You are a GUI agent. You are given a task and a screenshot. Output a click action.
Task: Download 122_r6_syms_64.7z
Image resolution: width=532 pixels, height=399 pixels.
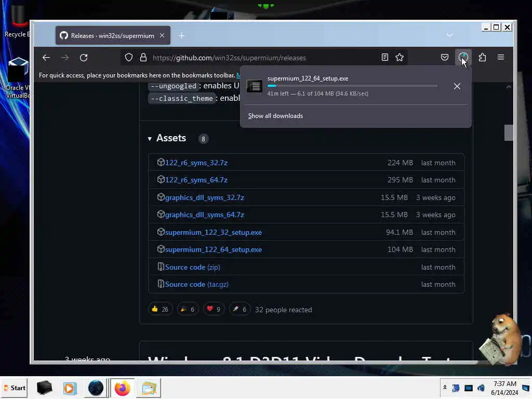(x=196, y=180)
